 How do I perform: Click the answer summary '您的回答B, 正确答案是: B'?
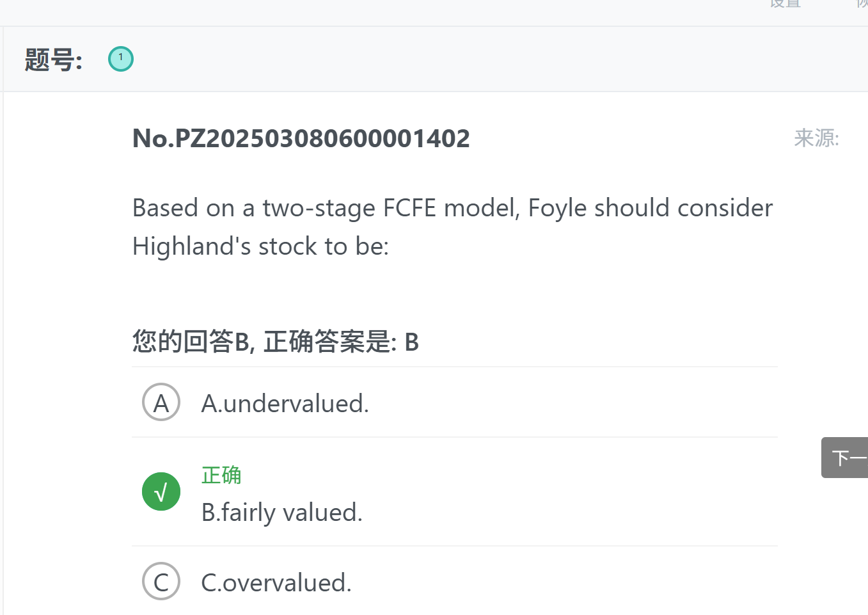pyautogui.click(x=276, y=342)
